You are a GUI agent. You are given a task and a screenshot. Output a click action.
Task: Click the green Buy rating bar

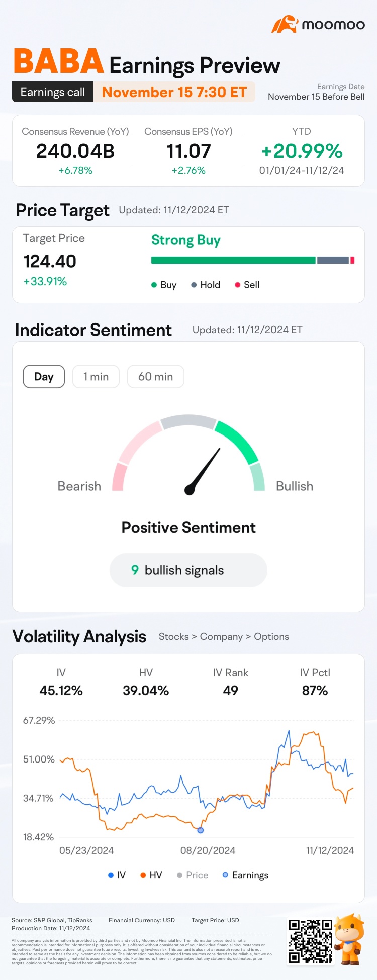(x=233, y=260)
